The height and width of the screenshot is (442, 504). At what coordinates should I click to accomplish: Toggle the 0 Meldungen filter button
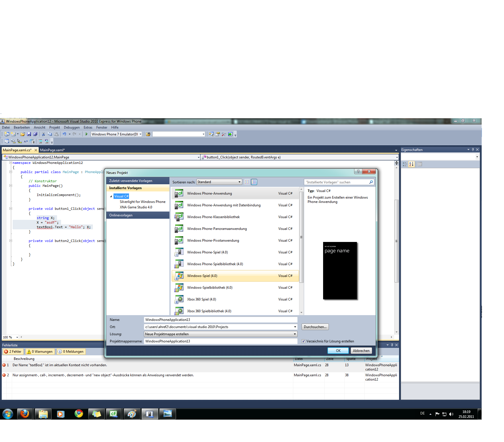[x=71, y=352]
